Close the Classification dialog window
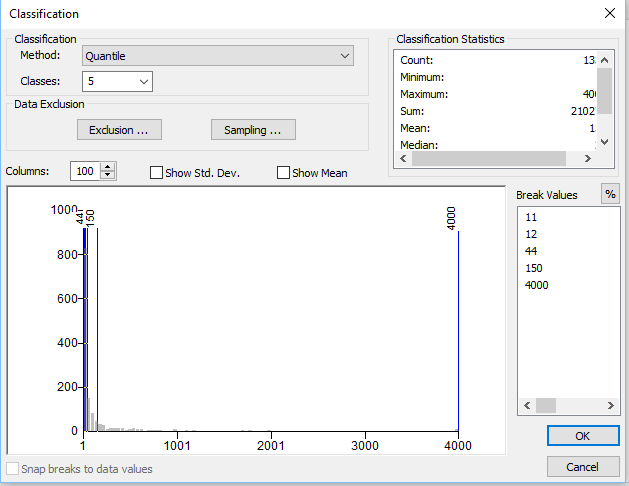The height and width of the screenshot is (486, 629). tap(609, 14)
